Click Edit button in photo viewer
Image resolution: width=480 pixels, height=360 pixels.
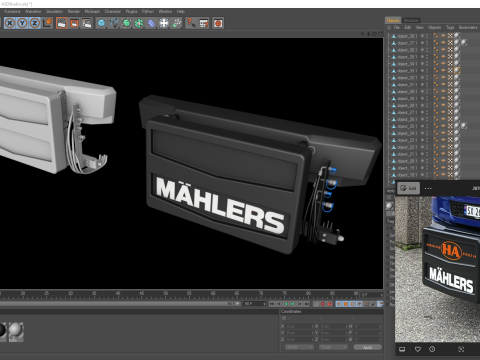tap(408, 188)
